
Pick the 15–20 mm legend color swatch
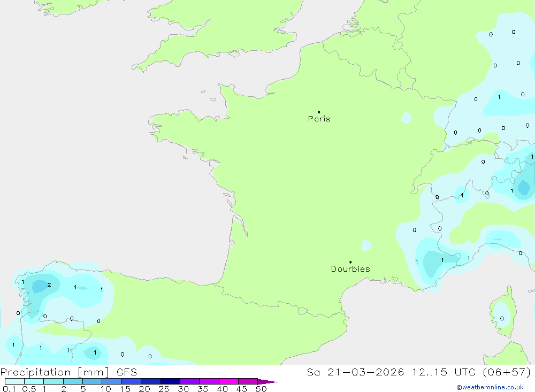pos(132,381)
